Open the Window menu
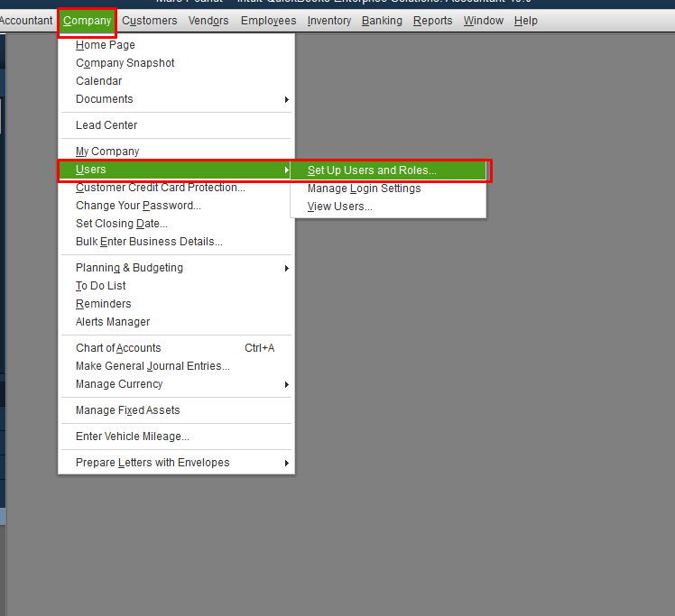The width and height of the screenshot is (675, 616). [x=483, y=21]
